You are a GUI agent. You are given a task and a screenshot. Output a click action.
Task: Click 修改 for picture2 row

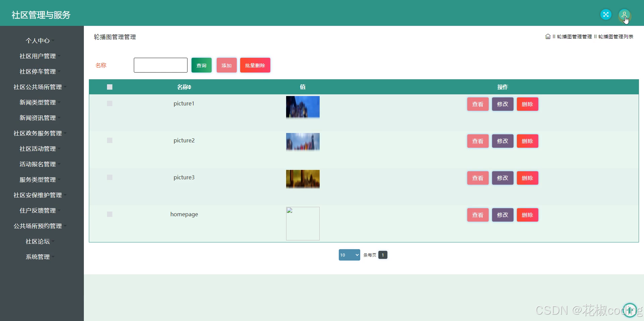[x=502, y=141]
